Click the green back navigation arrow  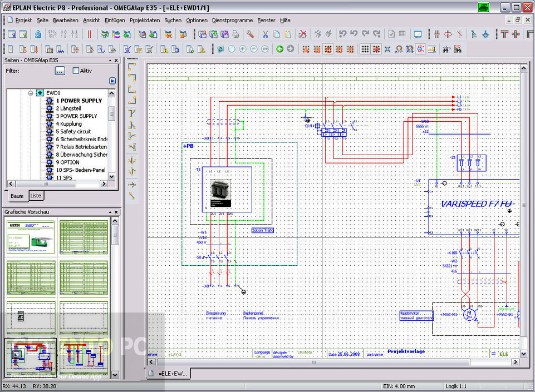280,49
